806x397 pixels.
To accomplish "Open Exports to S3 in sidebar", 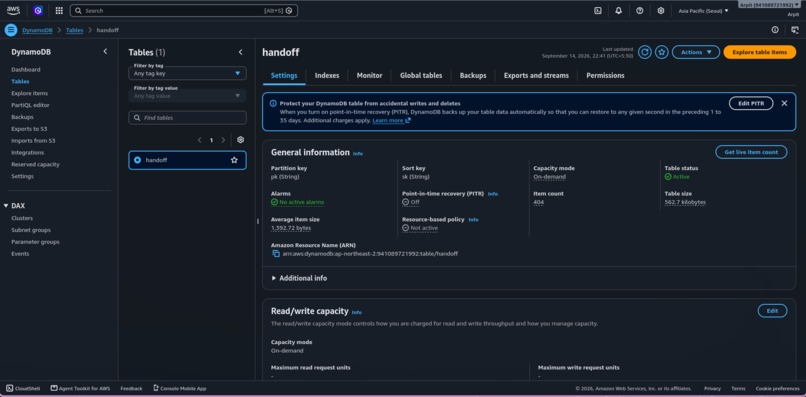I will click(29, 129).
